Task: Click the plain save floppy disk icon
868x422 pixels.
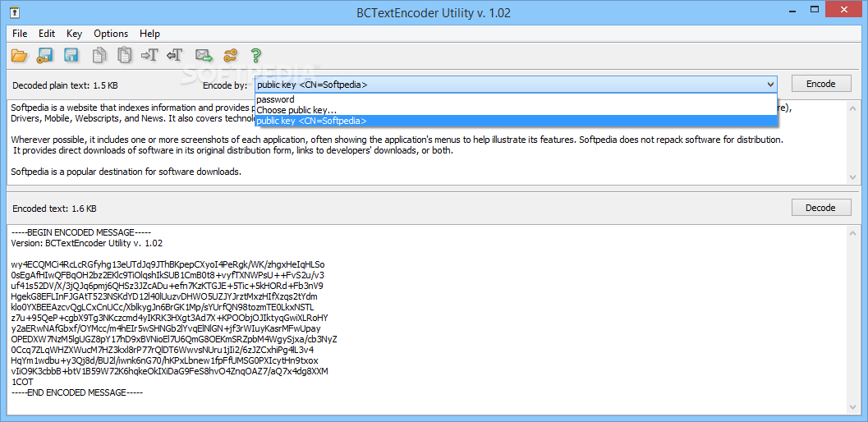Action: pos(71,55)
